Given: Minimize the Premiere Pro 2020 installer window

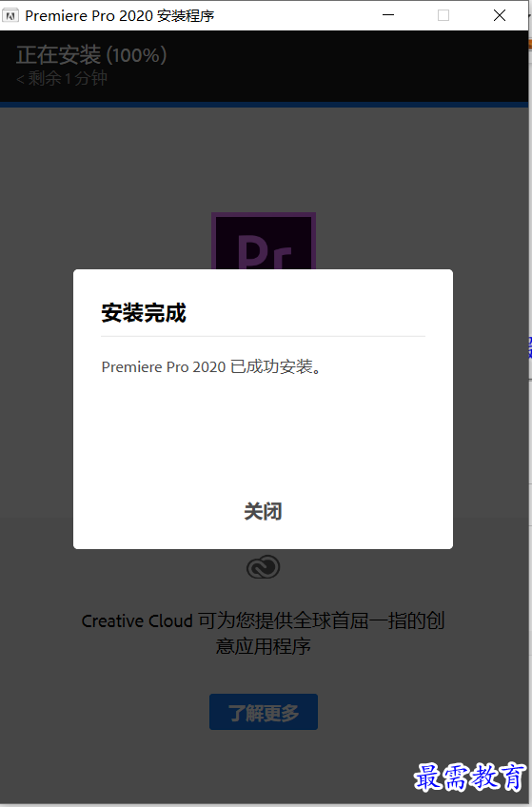Looking at the screenshot, I should (388, 15).
